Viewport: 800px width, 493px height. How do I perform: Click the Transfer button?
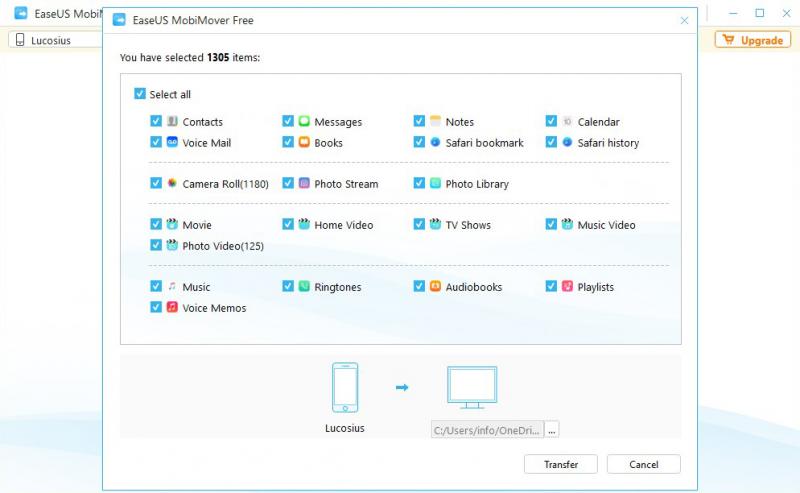click(x=561, y=464)
